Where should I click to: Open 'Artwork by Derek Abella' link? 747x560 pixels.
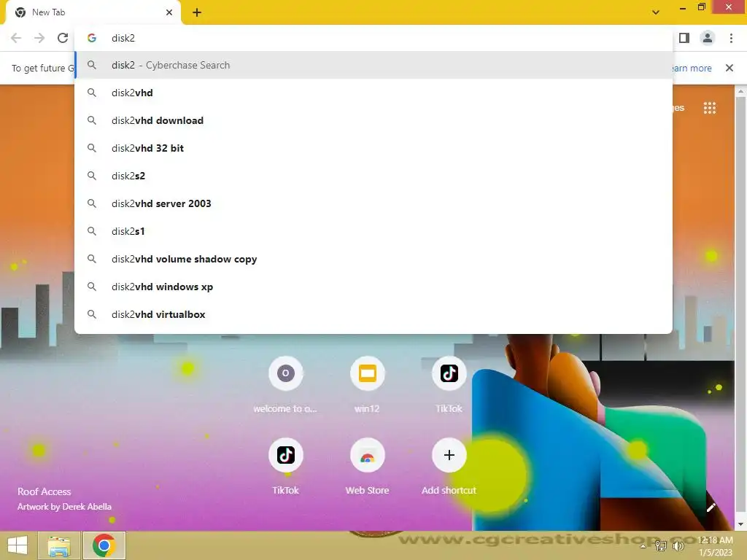pos(64,507)
